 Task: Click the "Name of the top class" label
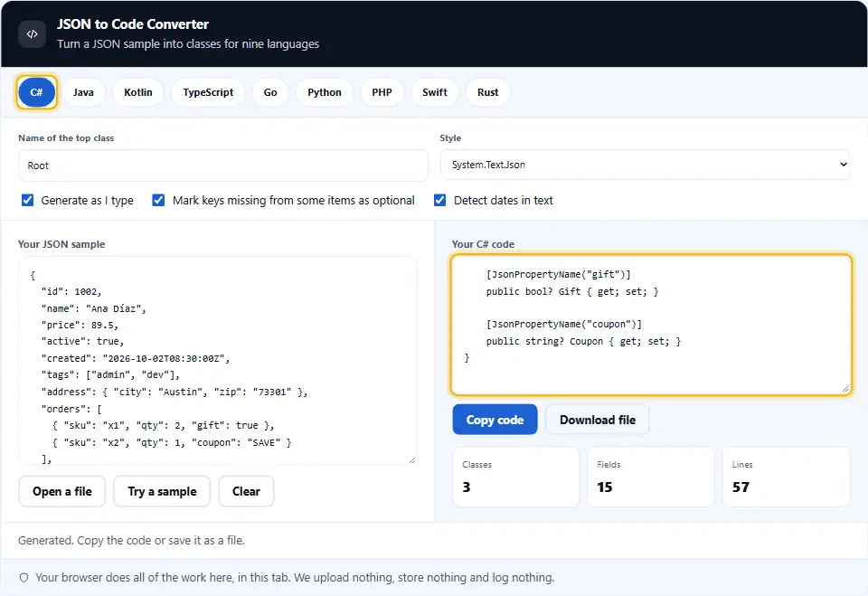coord(66,138)
